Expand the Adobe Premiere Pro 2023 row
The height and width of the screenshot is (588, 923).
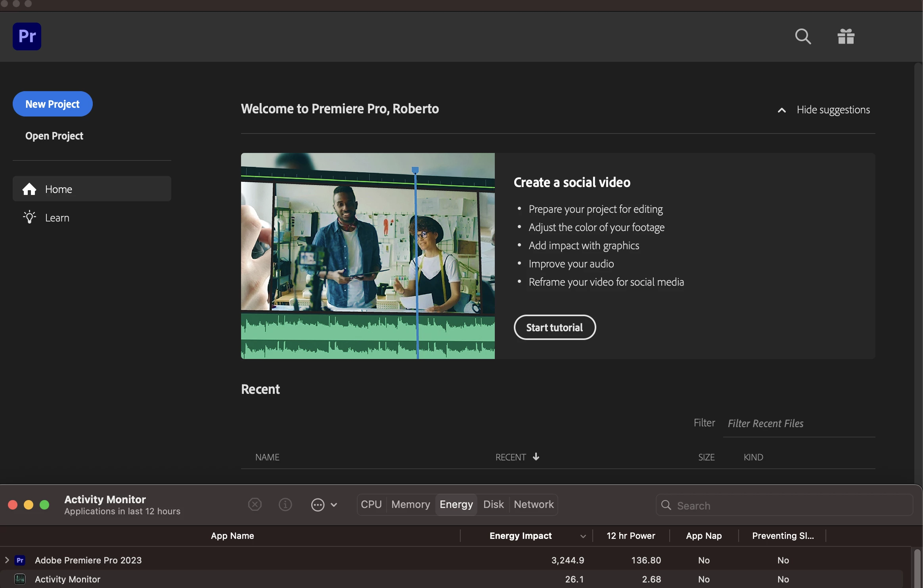[x=7, y=560]
